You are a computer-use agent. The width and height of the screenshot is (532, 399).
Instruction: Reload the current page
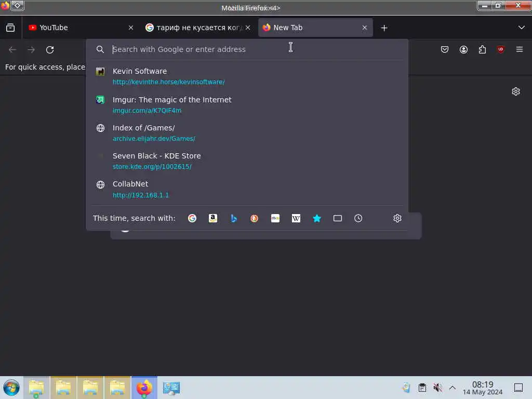tap(50, 49)
